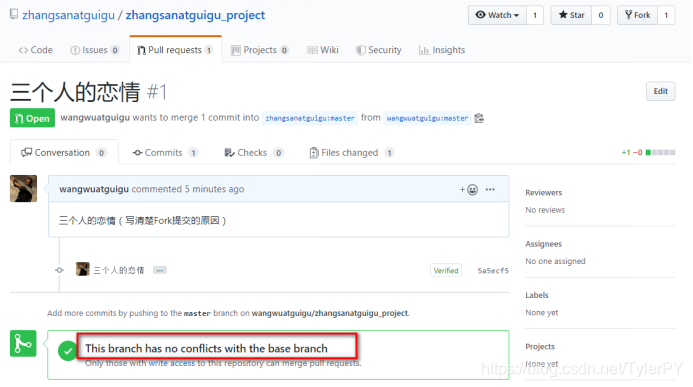Image resolution: width=693 pixels, height=387 pixels.
Task: Click the small avatar beside the commit
Action: point(83,269)
